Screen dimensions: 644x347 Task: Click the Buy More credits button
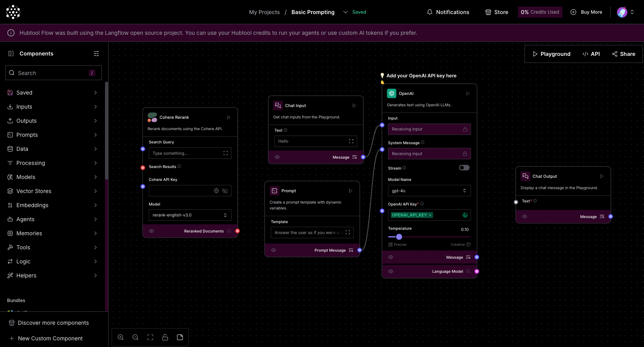[x=586, y=12]
